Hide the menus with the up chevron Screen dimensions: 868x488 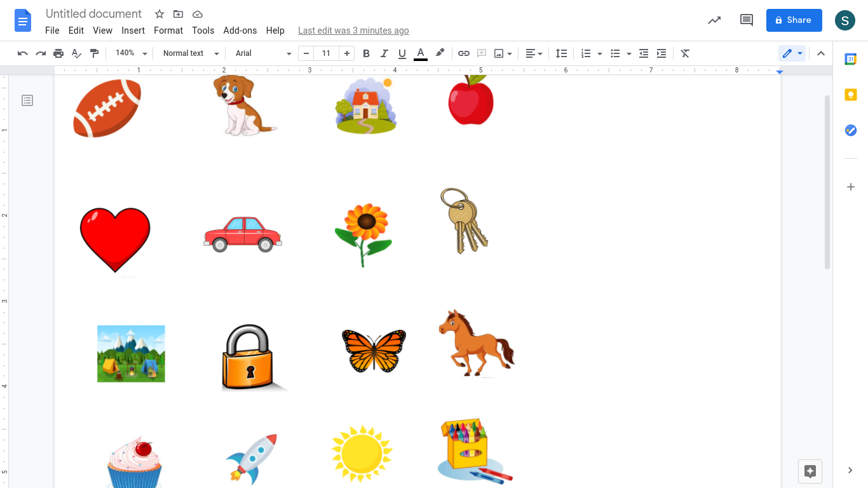tap(821, 53)
